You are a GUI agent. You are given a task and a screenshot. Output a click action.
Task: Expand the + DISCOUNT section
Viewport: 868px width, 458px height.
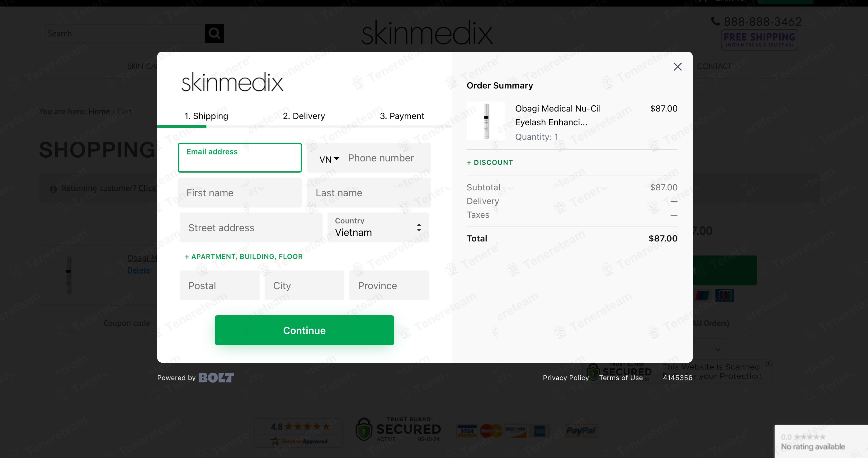pyautogui.click(x=490, y=163)
